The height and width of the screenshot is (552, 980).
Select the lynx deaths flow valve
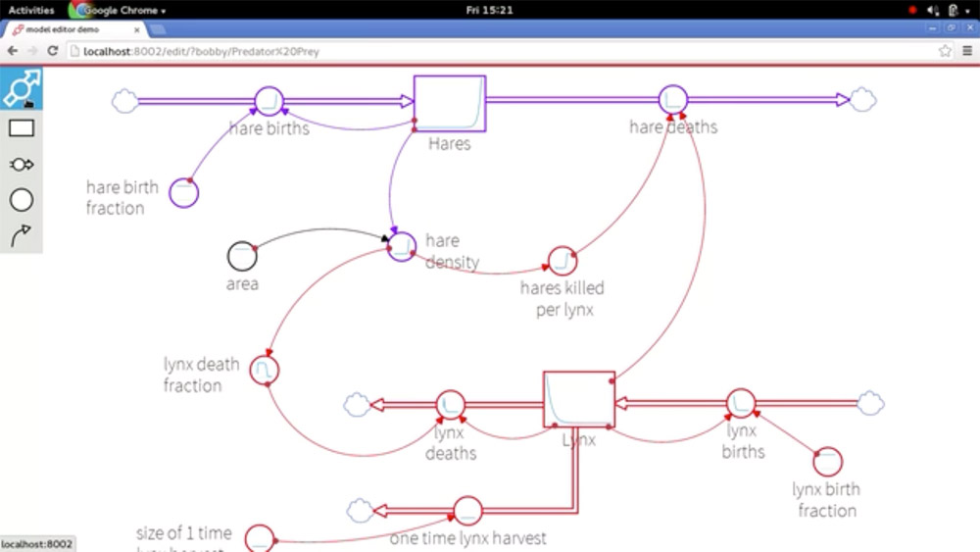[450, 405]
